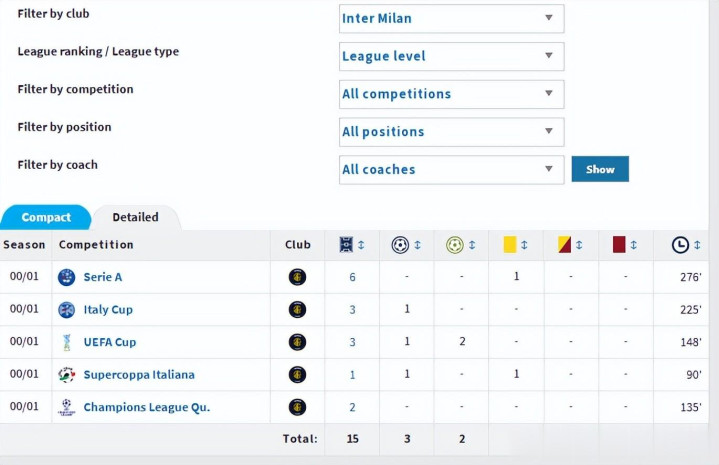719x465 pixels.
Task: Sort by goals football icon
Action: click(400, 245)
